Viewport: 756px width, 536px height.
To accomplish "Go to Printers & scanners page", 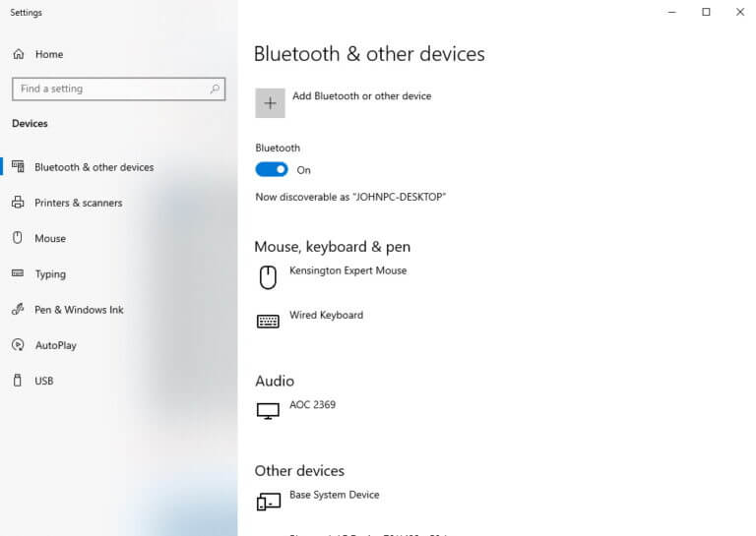I will (79, 203).
